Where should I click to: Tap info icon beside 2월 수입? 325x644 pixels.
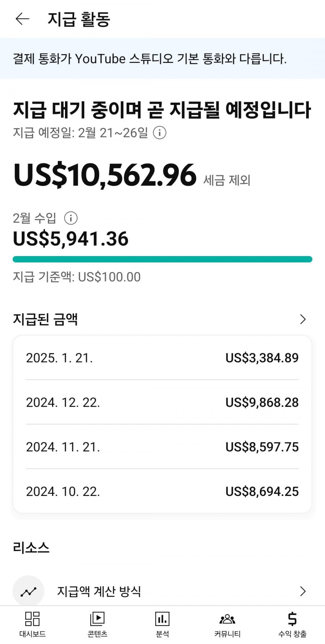coord(71,218)
